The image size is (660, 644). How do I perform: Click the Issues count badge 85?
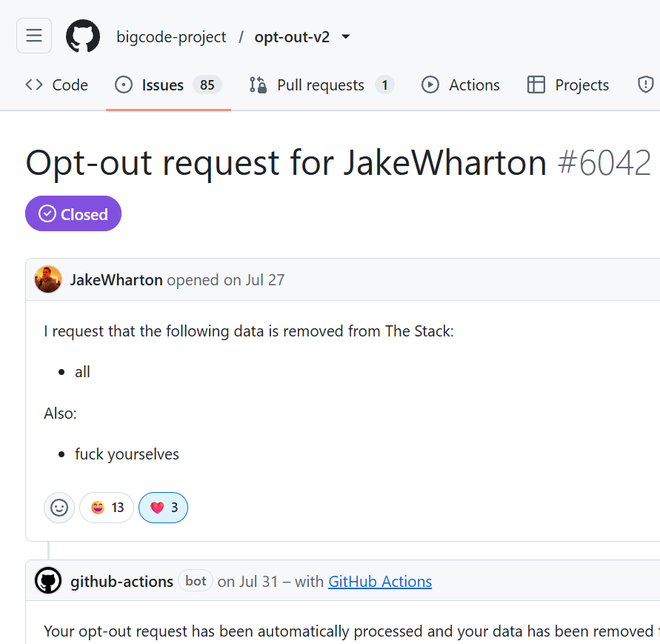tap(207, 85)
